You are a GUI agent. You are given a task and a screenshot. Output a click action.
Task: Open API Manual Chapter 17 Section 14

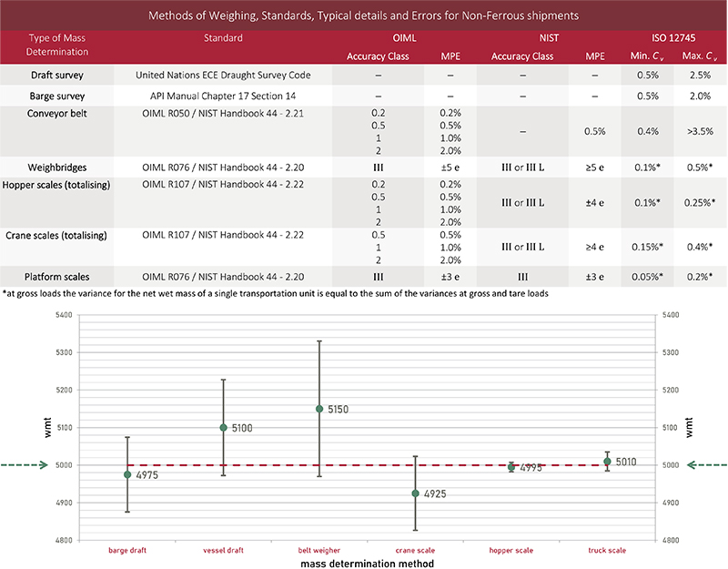point(224,95)
